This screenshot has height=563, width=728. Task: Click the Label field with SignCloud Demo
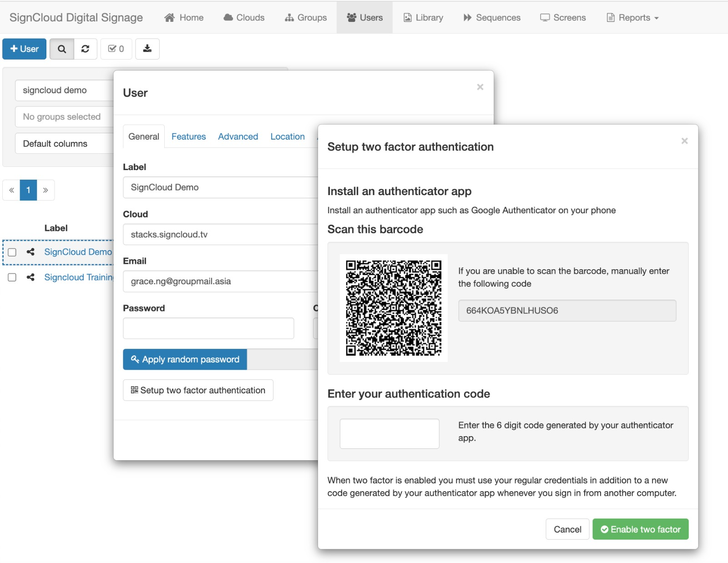(221, 187)
